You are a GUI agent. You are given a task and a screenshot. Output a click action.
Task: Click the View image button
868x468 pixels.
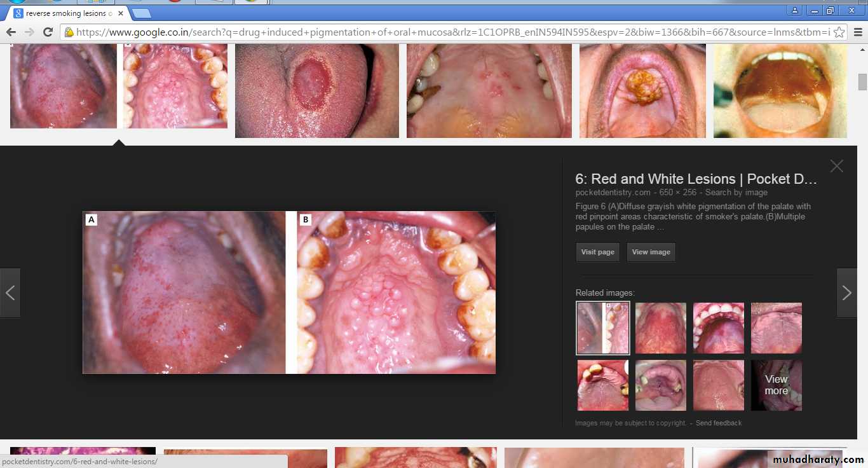point(651,252)
